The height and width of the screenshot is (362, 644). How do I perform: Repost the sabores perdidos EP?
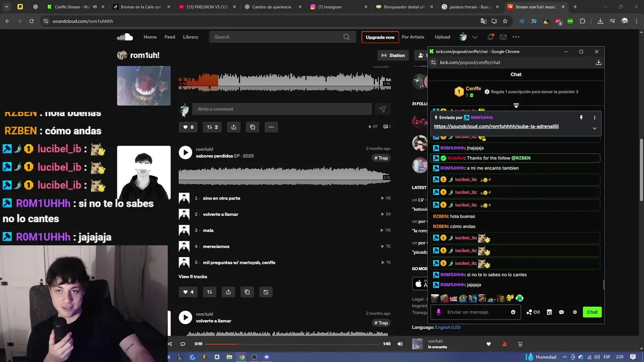click(209, 292)
